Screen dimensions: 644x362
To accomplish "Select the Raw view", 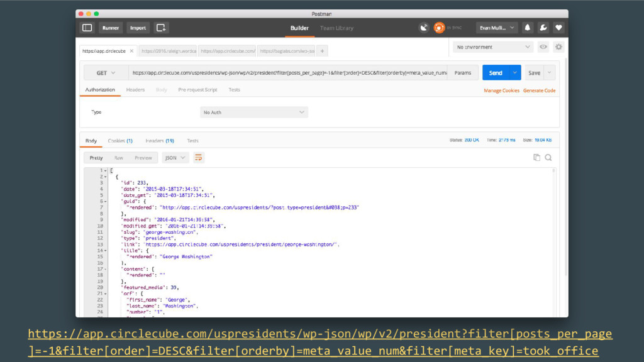I will pyautogui.click(x=119, y=158).
